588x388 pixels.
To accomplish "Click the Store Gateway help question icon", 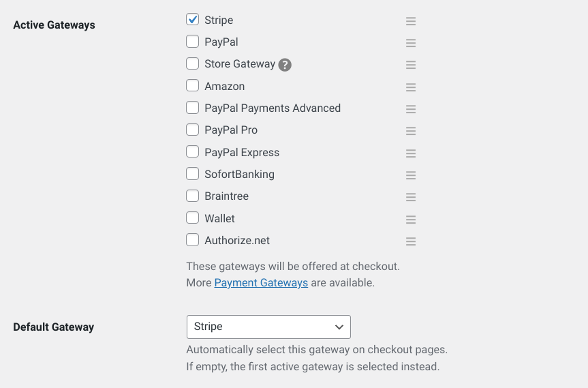I will 285,65.
